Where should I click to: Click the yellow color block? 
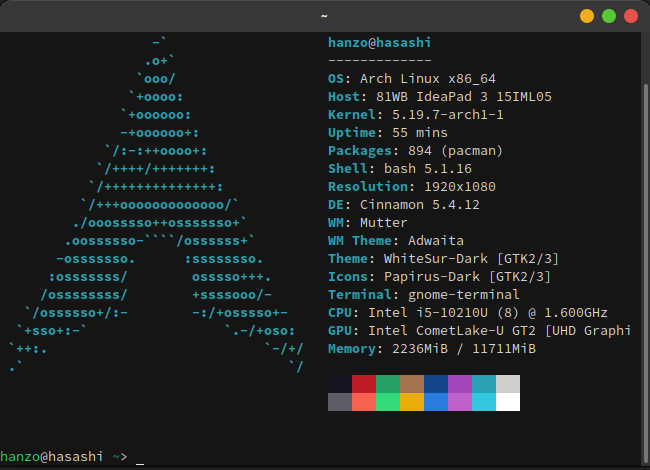pos(412,402)
